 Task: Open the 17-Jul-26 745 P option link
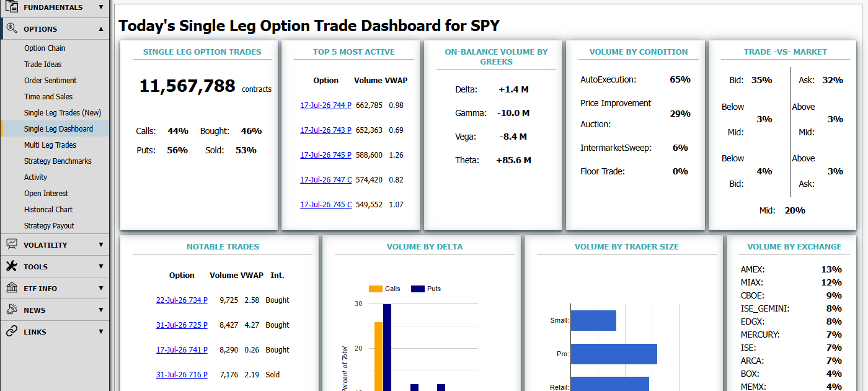pyautogui.click(x=325, y=155)
